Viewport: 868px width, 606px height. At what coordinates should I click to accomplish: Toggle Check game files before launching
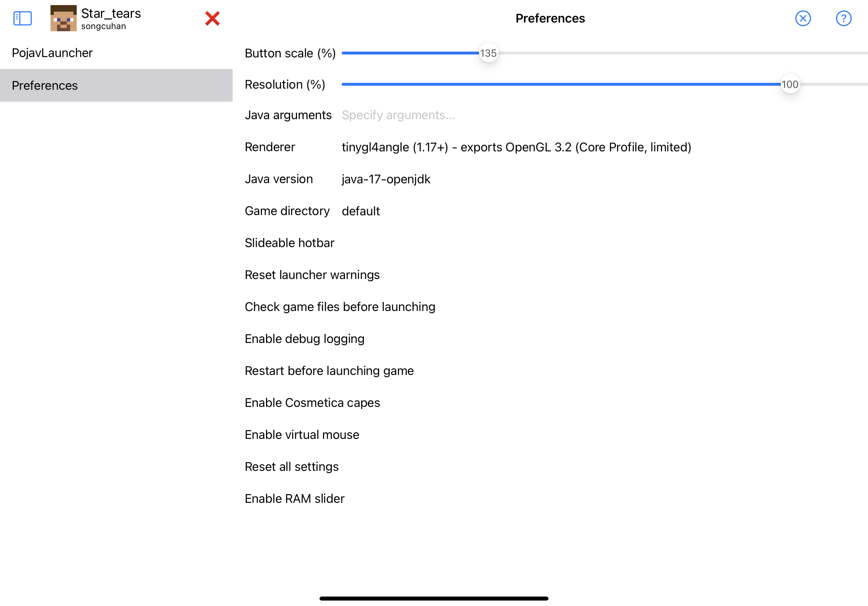click(x=556, y=307)
